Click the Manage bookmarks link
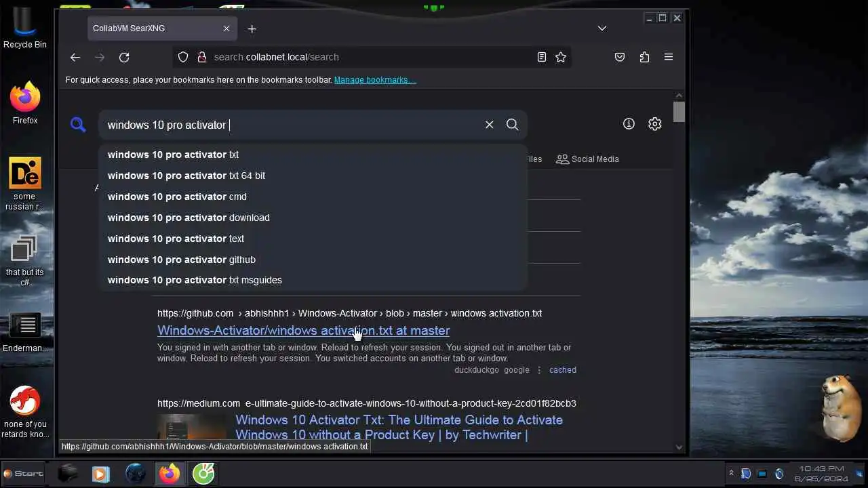 point(375,80)
